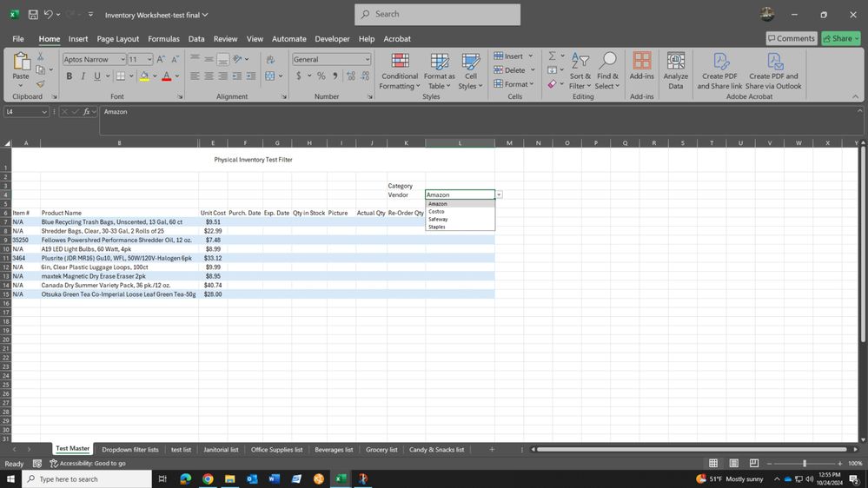
Task: Click the Clear eraser icon
Action: [552, 84]
